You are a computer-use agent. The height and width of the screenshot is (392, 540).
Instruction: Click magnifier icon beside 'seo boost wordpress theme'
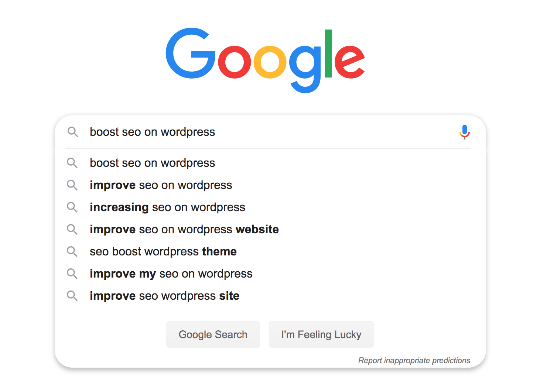72,251
